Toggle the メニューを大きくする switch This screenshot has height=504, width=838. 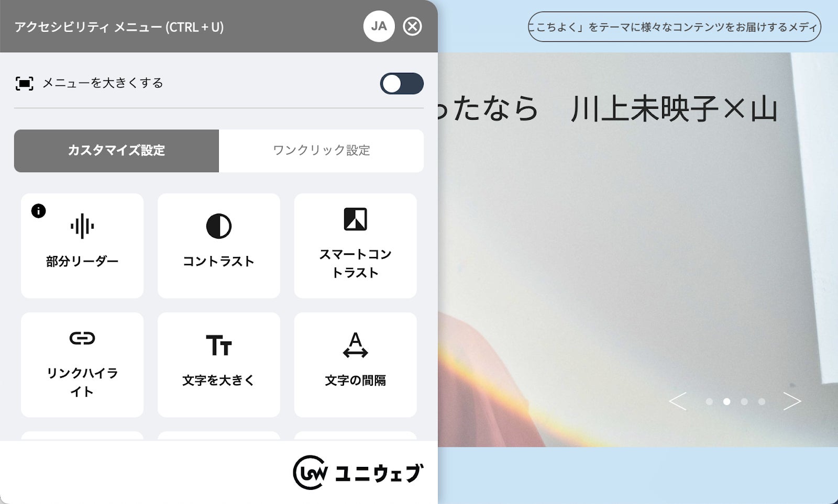point(402,84)
